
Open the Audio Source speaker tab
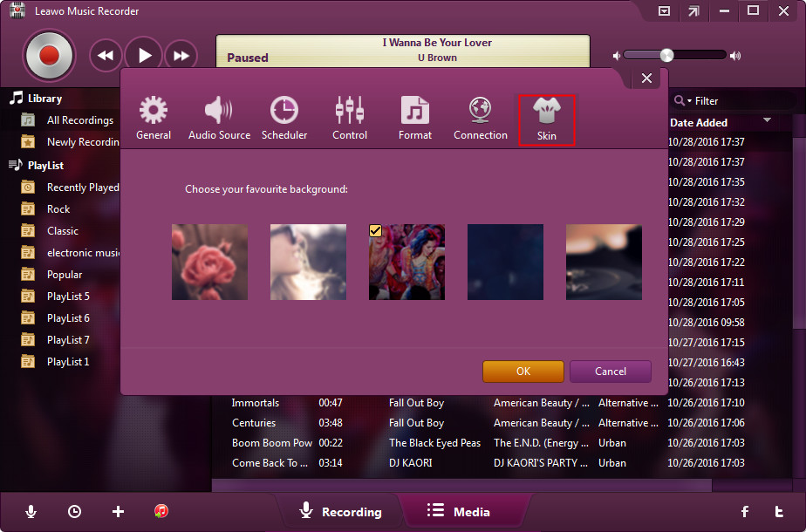[219, 118]
